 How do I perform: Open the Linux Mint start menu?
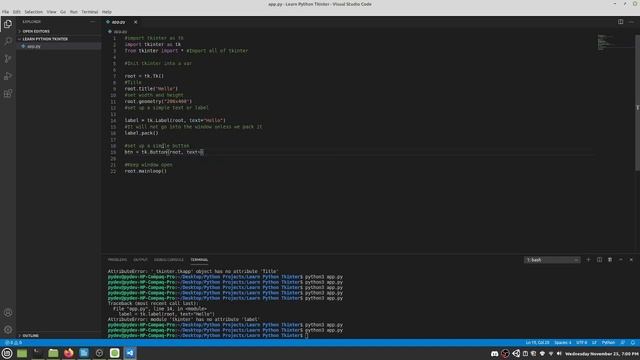pyautogui.click(x=7, y=353)
